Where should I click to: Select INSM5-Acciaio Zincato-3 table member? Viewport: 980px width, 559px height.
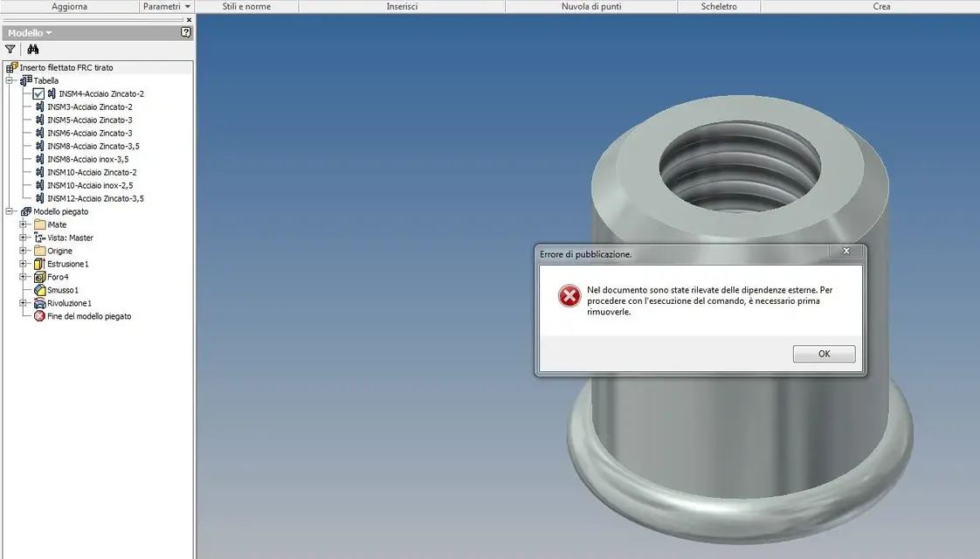click(90, 120)
